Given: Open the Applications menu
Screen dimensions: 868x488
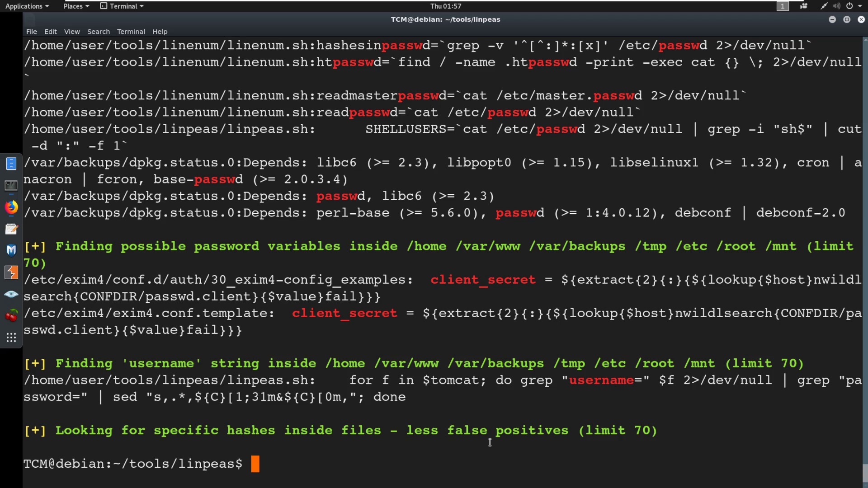Looking at the screenshot, I should coord(27,6).
